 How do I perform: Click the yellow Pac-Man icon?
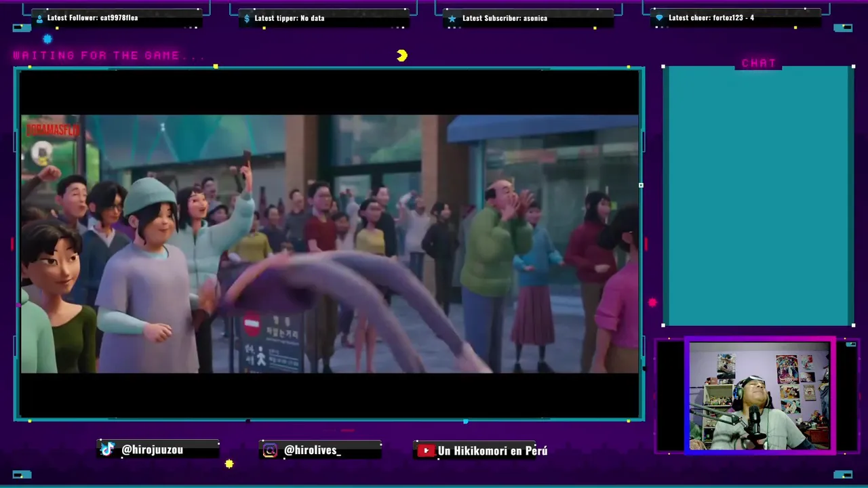[402, 56]
